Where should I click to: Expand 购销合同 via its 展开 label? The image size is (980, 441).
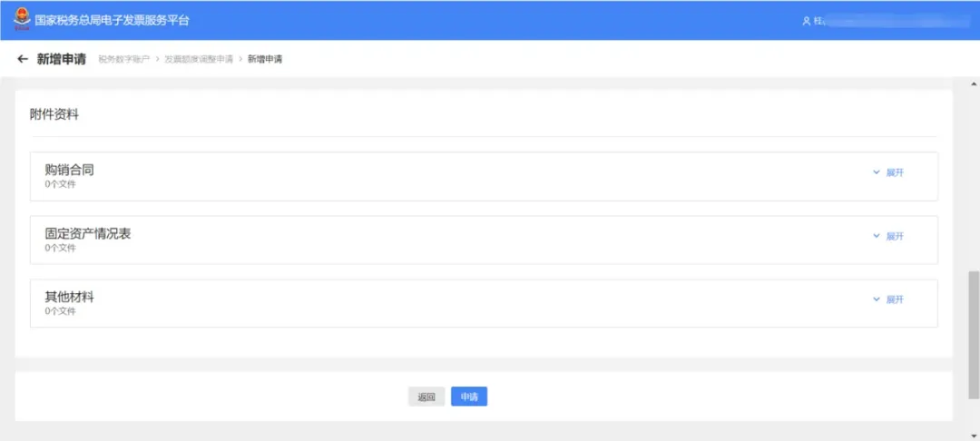click(x=895, y=173)
